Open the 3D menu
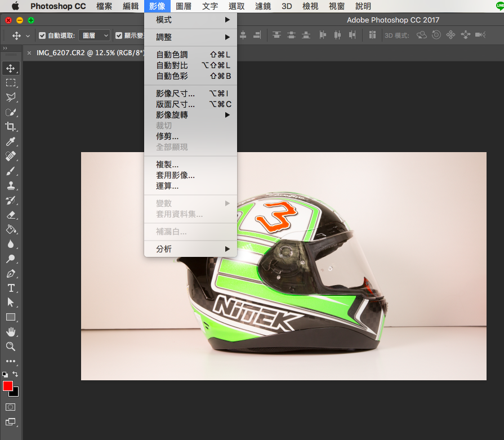504x440 pixels. coord(287,6)
